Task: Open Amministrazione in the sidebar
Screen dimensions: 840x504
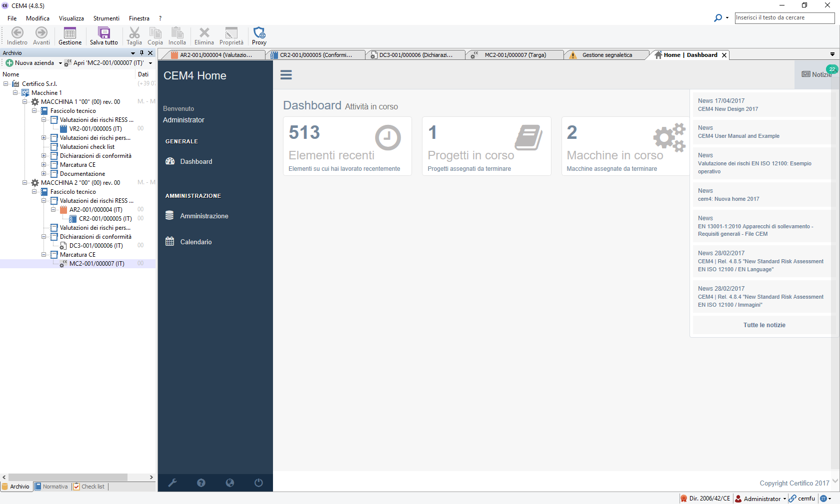Action: pyautogui.click(x=204, y=216)
